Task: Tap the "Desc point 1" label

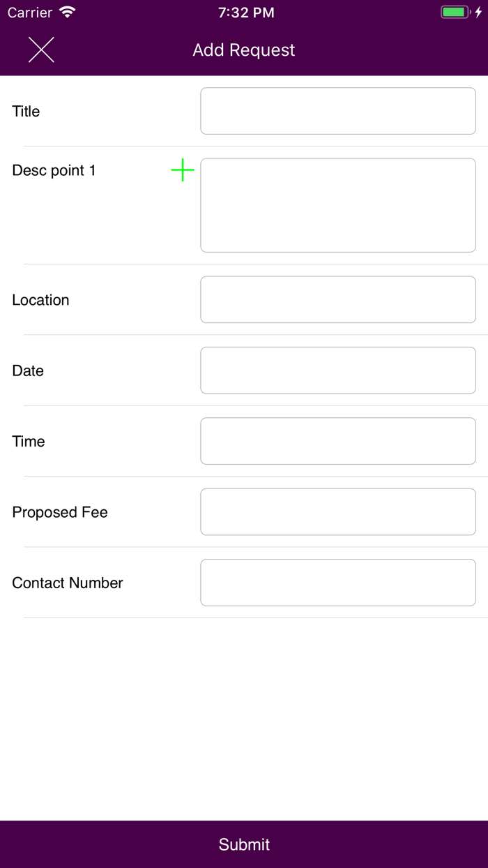Action: pyautogui.click(x=54, y=171)
